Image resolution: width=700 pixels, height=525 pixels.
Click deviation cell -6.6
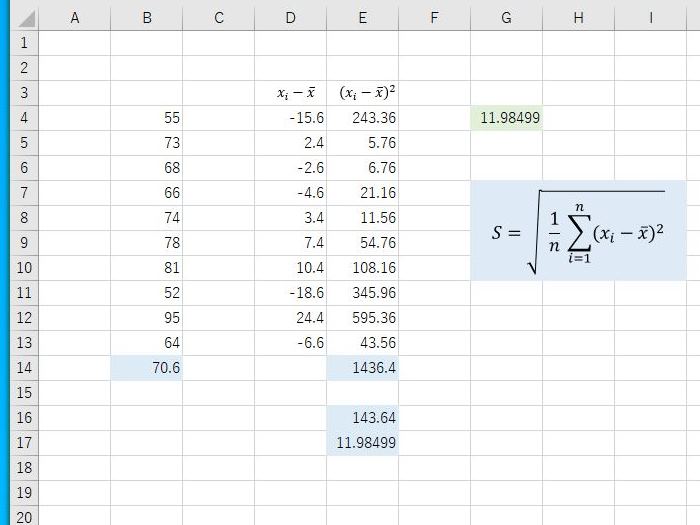click(291, 343)
